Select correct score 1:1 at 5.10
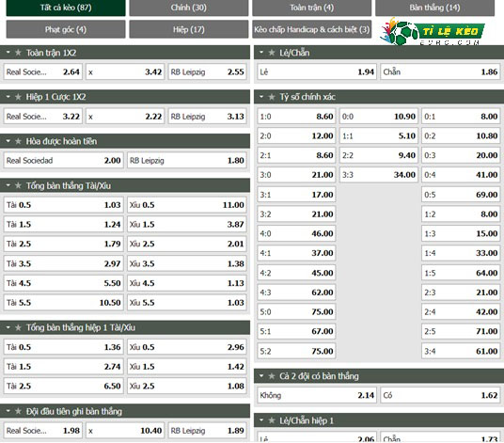Screen dimensions: 504x443 tap(379, 136)
